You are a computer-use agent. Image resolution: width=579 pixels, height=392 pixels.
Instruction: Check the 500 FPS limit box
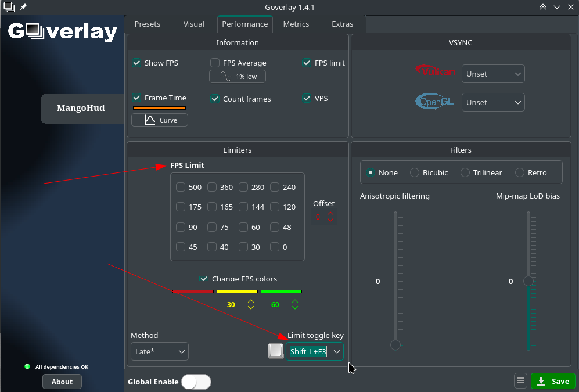[x=181, y=187]
